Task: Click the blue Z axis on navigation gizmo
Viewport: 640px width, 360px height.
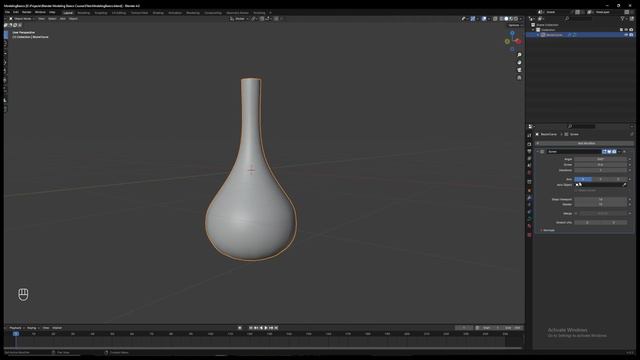Action: pyautogui.click(x=512, y=33)
